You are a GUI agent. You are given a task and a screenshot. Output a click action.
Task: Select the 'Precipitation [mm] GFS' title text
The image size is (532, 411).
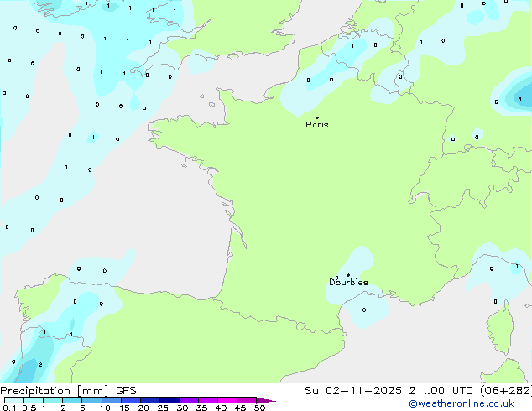tap(68, 391)
